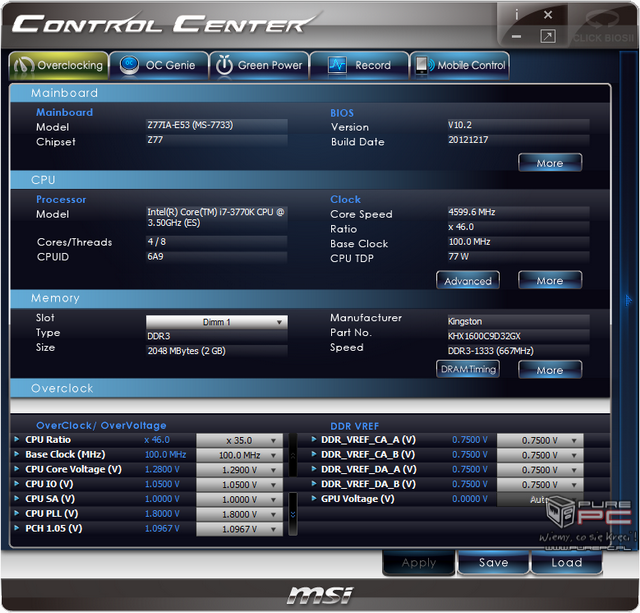Click the arrow beside PCH 1.05 (V)
Image resolution: width=640 pixels, height=613 pixels.
[17, 528]
